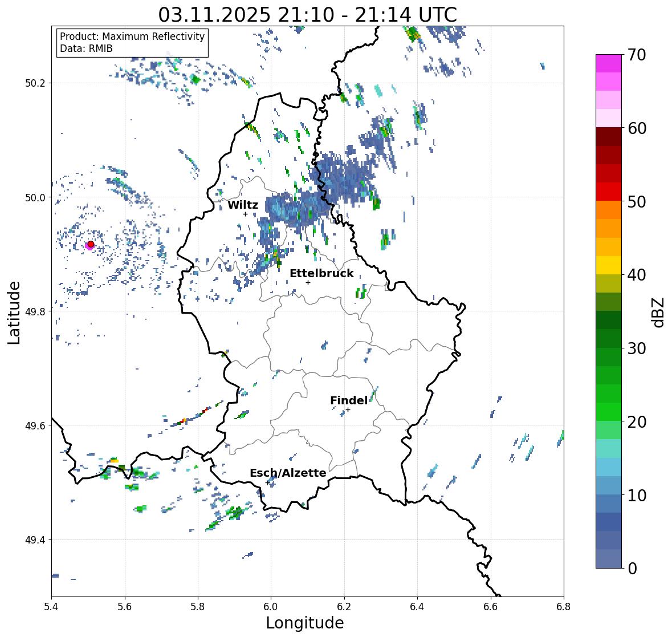Click the 5.8 longitude tick label
The width and height of the screenshot is (672, 637).
(x=198, y=607)
